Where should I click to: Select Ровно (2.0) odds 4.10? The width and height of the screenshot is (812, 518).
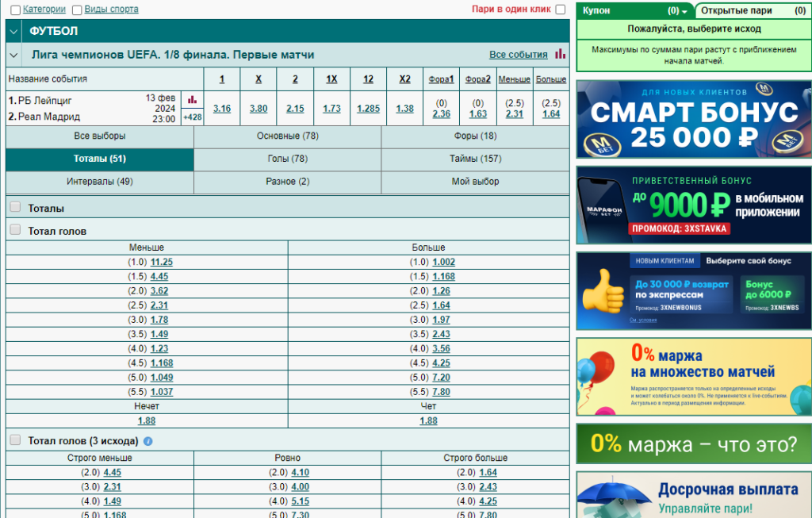(301, 473)
